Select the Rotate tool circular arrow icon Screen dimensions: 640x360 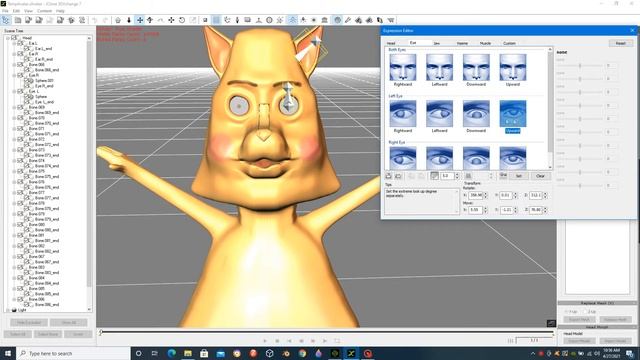[x=182, y=20]
